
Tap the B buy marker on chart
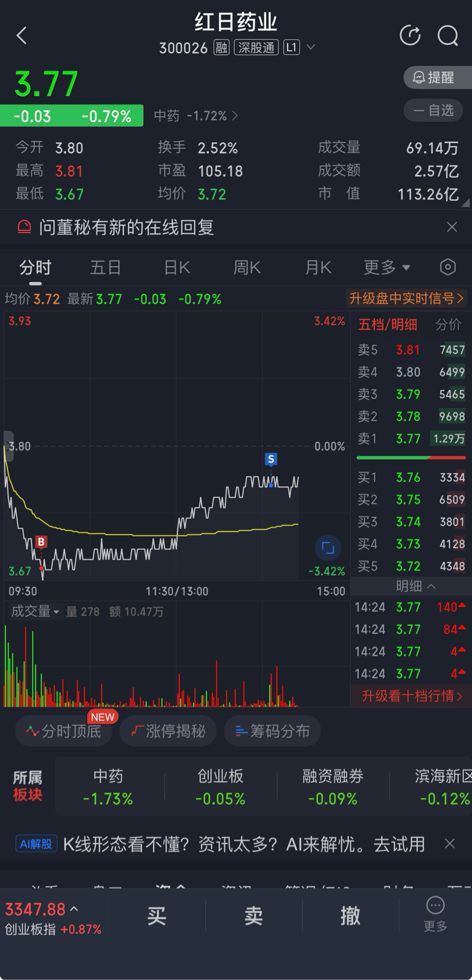click(41, 542)
